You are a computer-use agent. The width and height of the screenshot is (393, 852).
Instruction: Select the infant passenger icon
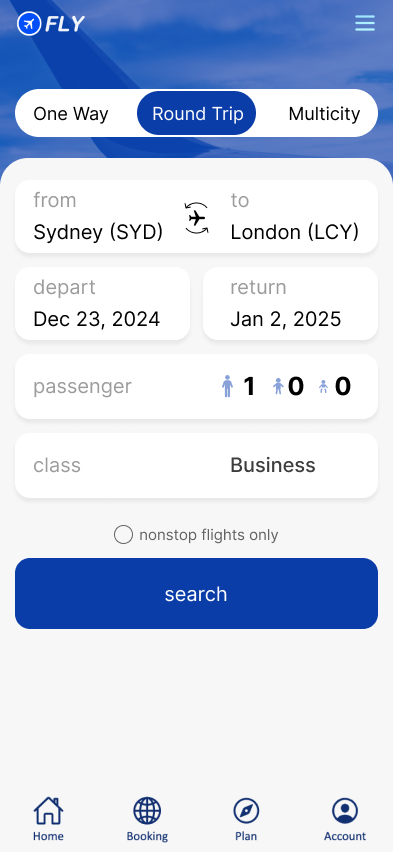(x=323, y=386)
